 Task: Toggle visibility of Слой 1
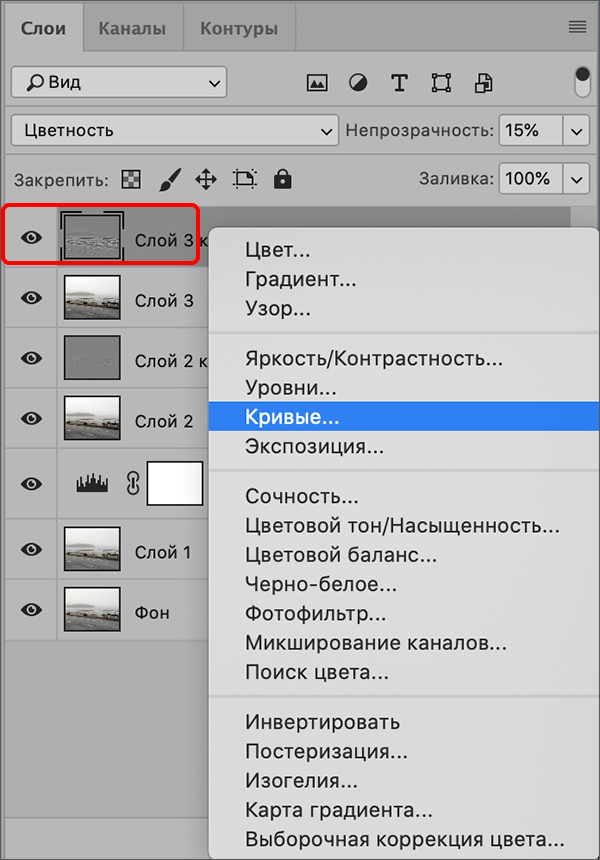32,549
